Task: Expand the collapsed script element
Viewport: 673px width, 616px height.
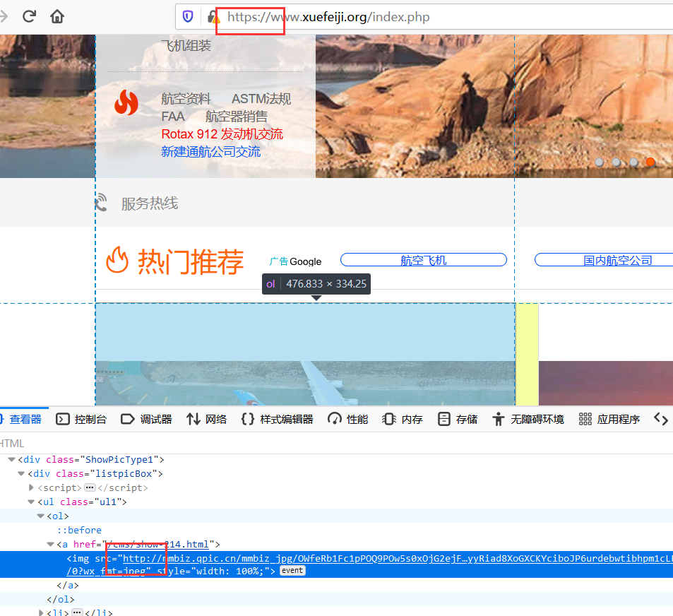Action: click(31, 488)
